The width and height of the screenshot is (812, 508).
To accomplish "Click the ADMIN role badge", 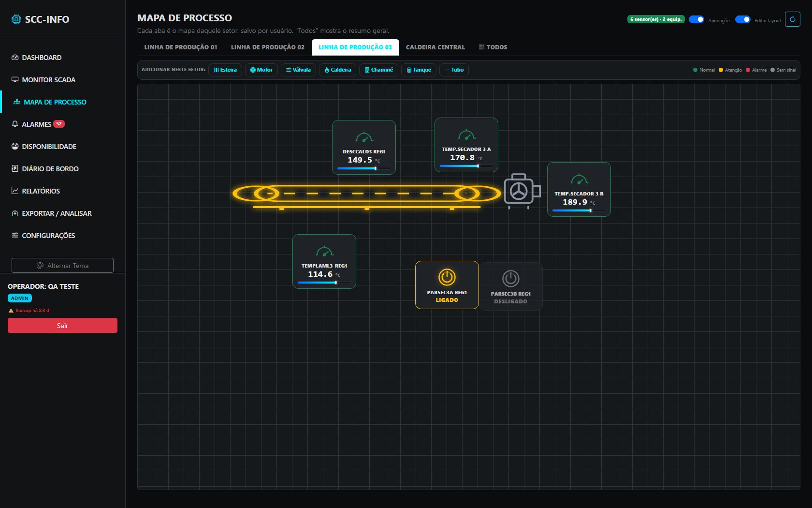I will [x=20, y=299].
